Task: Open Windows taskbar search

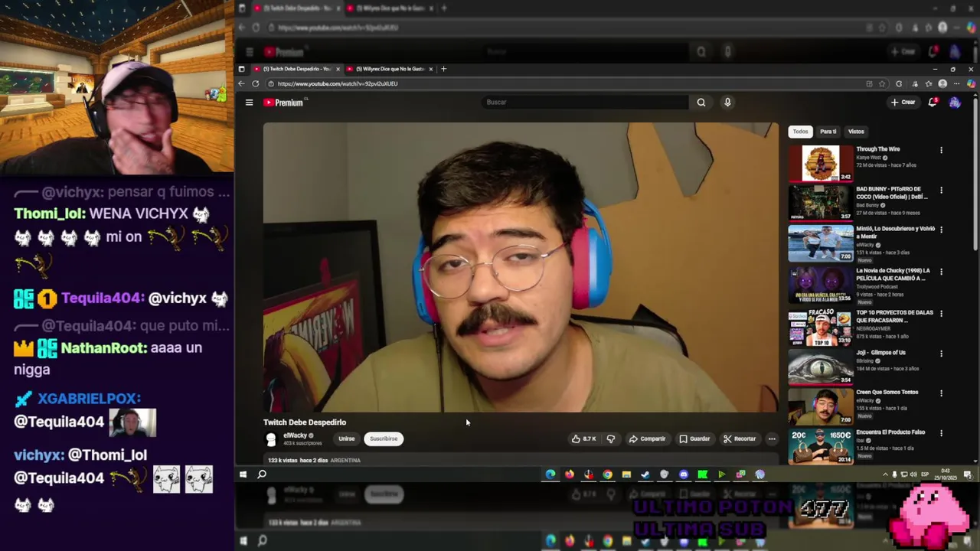Action: [262, 474]
